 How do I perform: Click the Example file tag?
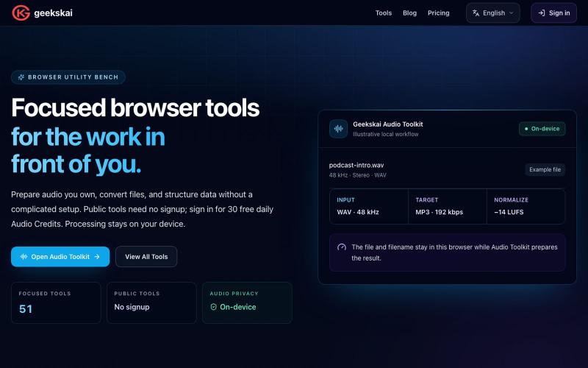(545, 169)
